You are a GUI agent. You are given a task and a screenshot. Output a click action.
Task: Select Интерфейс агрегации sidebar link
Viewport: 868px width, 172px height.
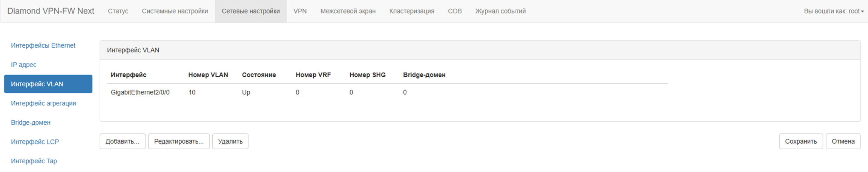[43, 103]
